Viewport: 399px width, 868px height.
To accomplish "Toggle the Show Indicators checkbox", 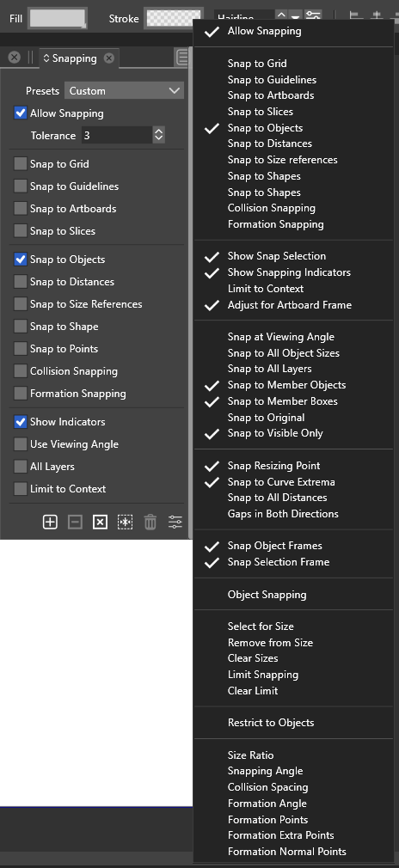I will 21,422.
